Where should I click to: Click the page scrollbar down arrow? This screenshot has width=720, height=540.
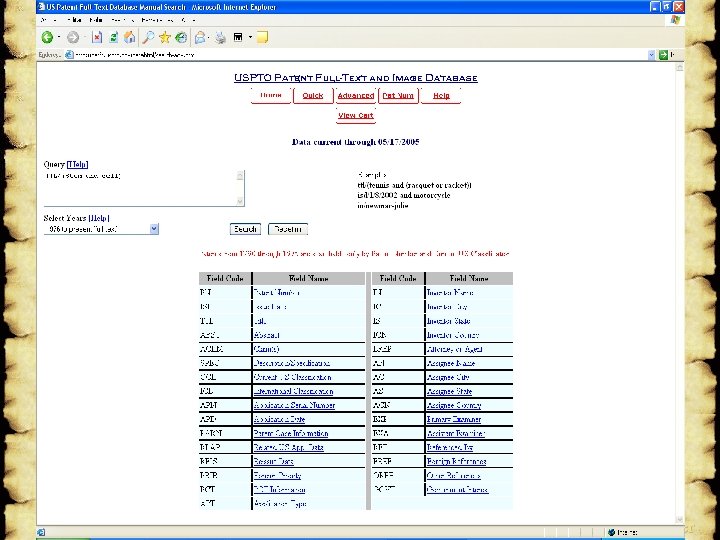[680, 519]
